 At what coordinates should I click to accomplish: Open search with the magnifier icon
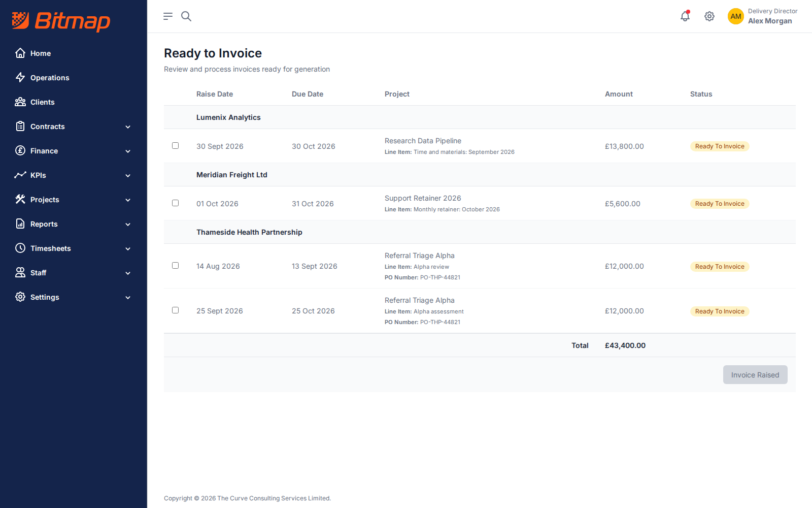[x=186, y=16]
